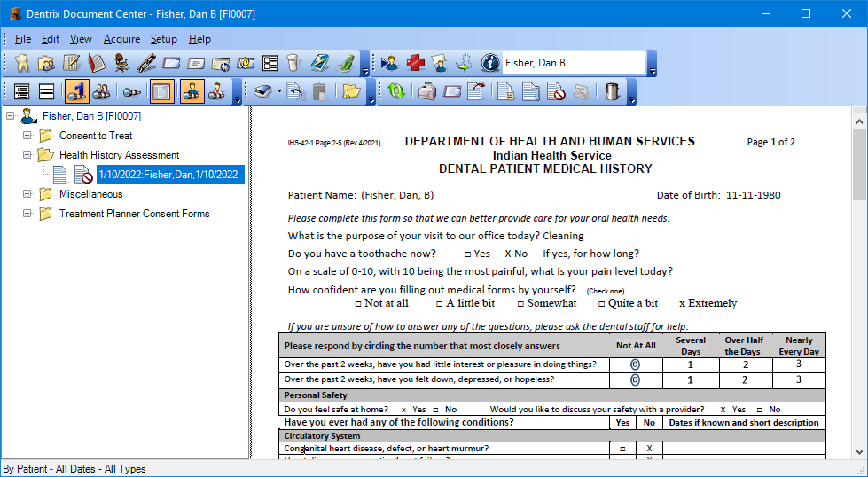
Task: Select the 1/10/2022:Fisher,Dan document entry
Action: tap(168, 175)
